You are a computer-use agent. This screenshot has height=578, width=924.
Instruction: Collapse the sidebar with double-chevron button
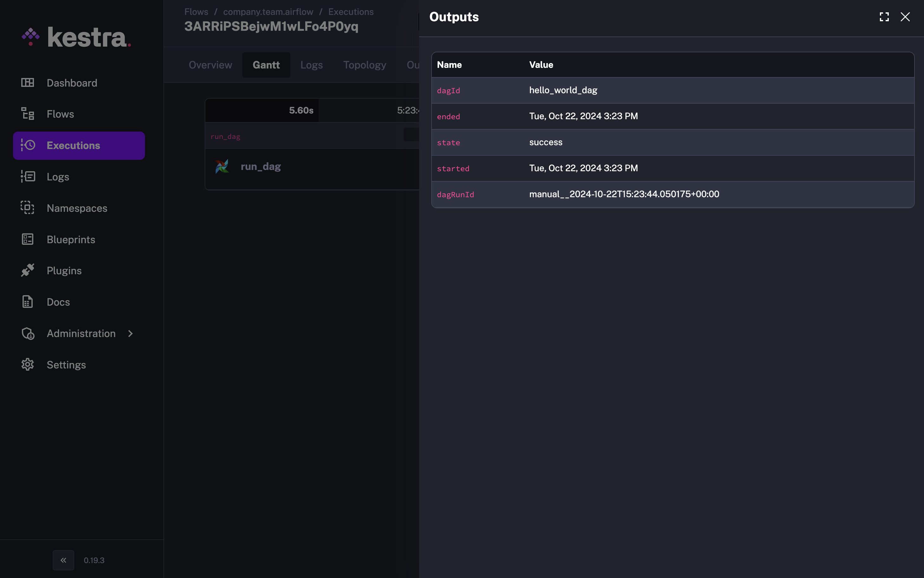[x=63, y=560]
